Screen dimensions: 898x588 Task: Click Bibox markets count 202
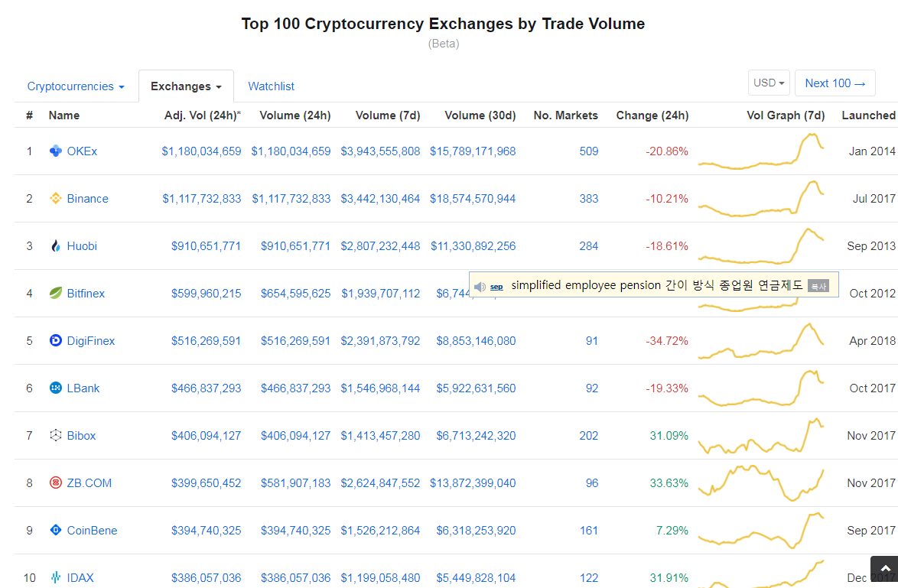coord(589,436)
